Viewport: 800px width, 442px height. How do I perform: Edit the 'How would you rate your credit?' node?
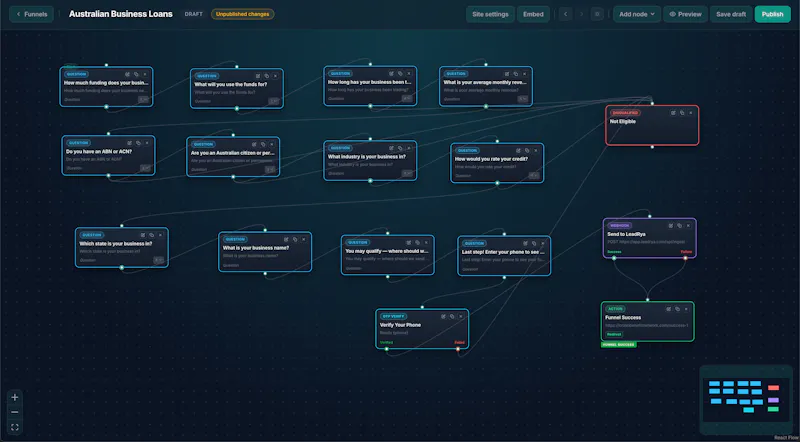[518, 151]
